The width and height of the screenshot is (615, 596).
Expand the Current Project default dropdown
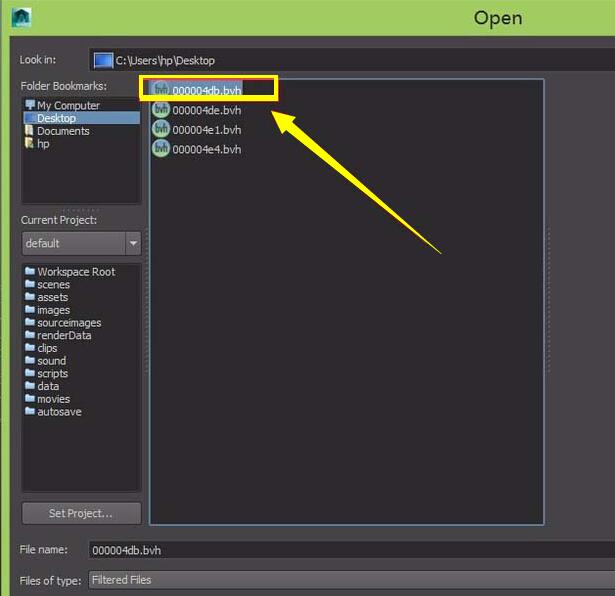[132, 243]
